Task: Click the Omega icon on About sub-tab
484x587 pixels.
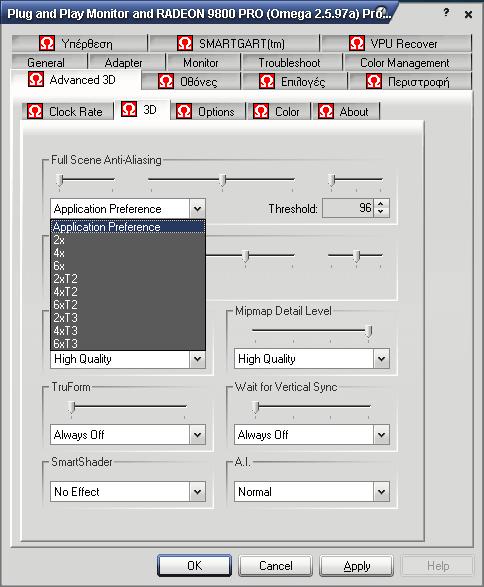Action: click(326, 111)
